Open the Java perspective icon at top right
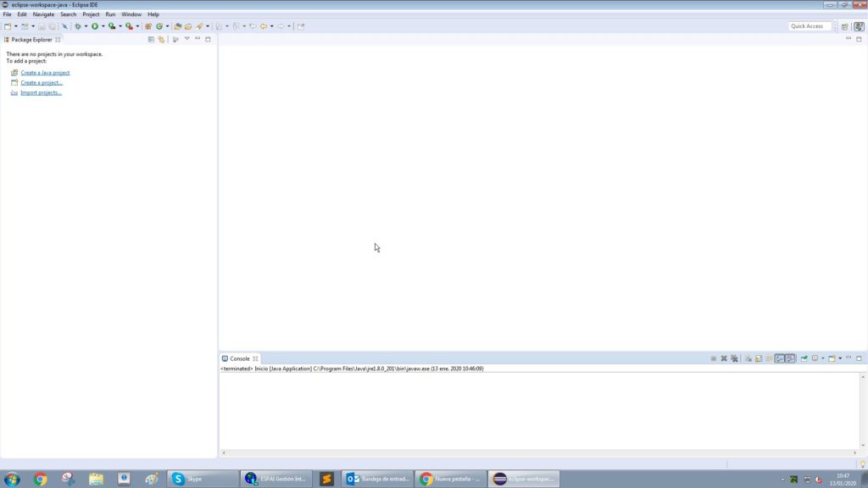The width and height of the screenshot is (868, 488). tap(859, 26)
